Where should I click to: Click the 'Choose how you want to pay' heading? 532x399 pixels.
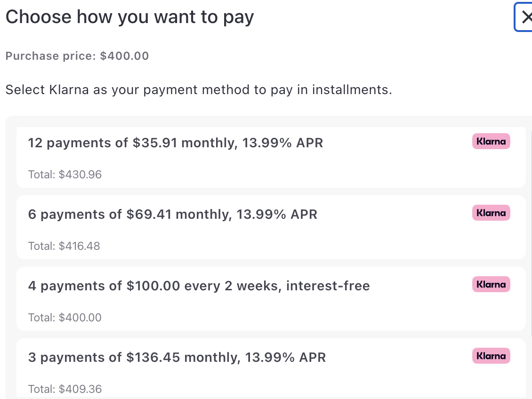(129, 17)
